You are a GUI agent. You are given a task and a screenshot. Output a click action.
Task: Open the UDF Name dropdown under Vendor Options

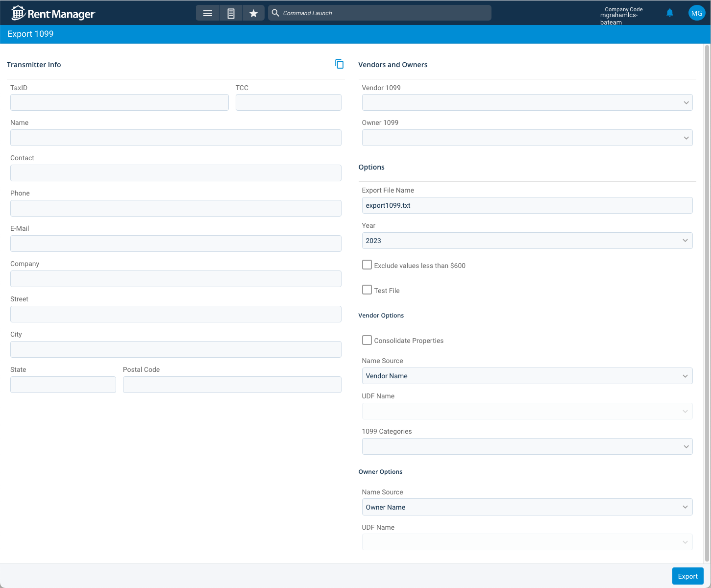[x=527, y=411]
